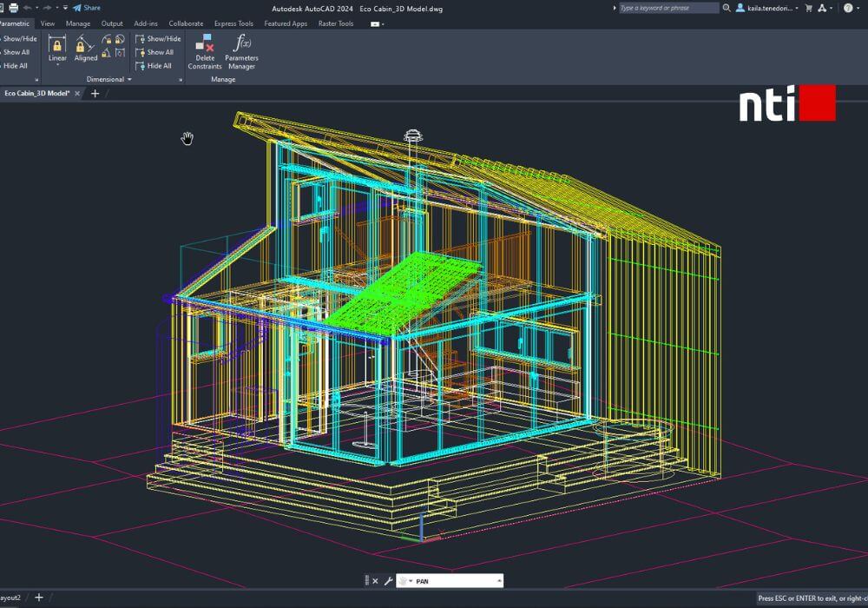
Task: Click the keyword search input field
Action: tap(668, 8)
